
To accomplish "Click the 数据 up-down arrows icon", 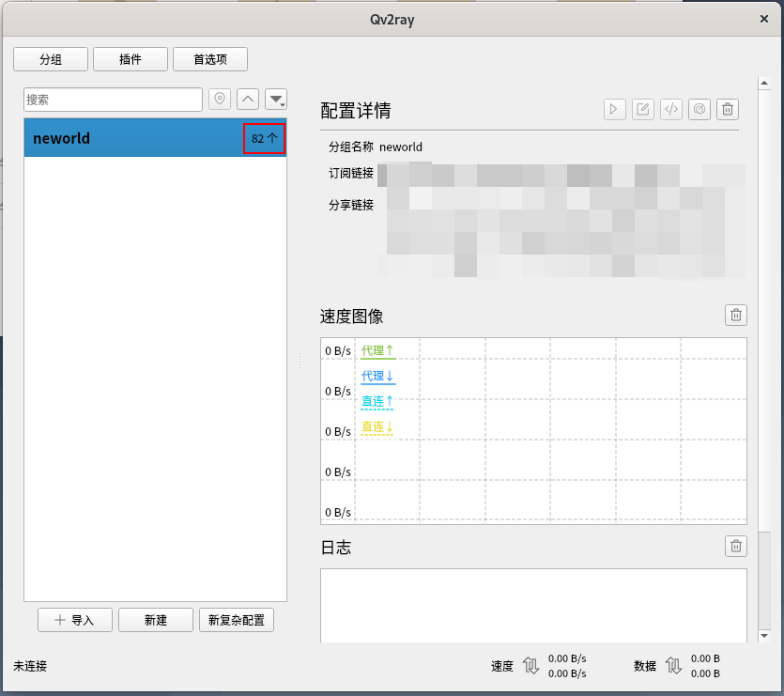I will 673,666.
